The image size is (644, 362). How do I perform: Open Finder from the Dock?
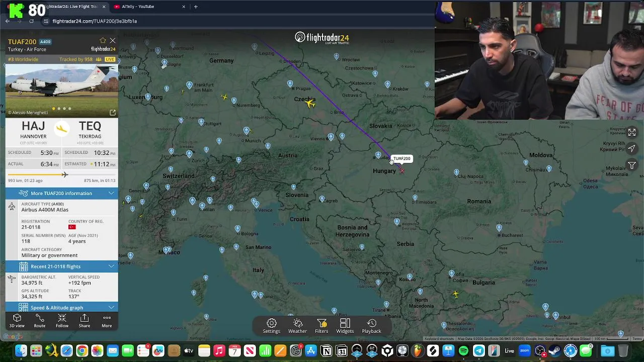(21, 351)
